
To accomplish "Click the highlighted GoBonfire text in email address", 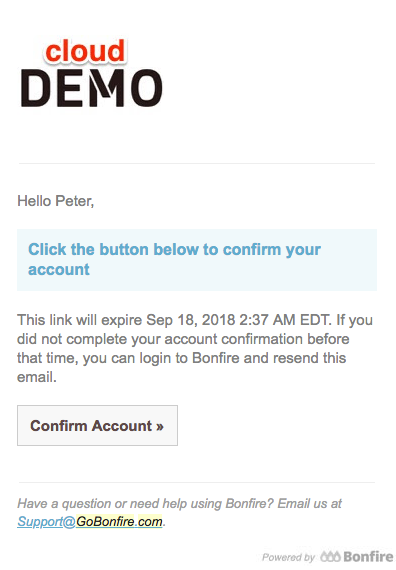I will [105, 522].
